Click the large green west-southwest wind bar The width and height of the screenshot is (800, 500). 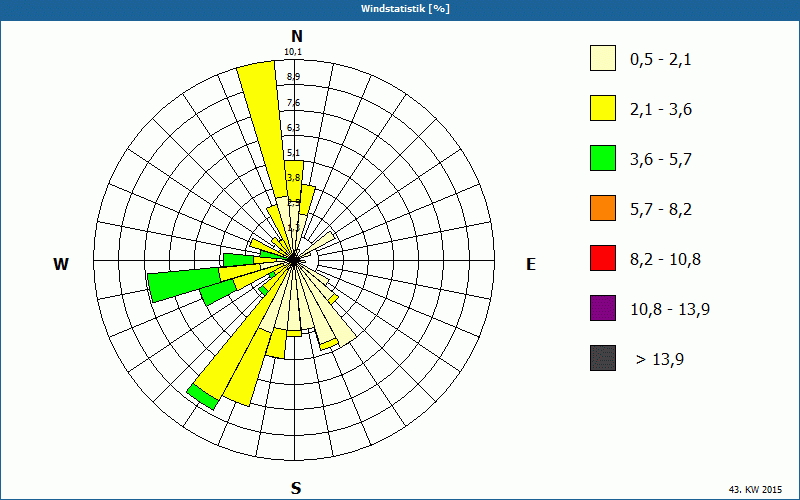[184, 286]
